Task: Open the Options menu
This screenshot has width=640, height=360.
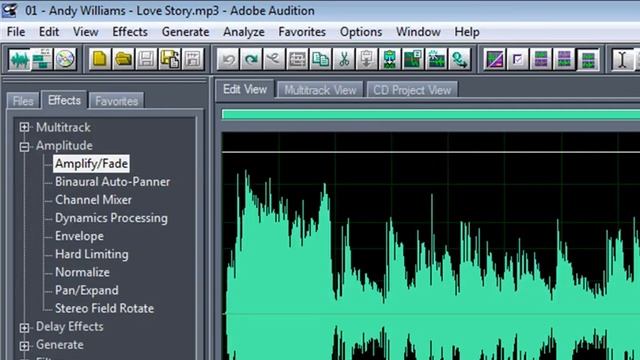Action: pos(361,32)
